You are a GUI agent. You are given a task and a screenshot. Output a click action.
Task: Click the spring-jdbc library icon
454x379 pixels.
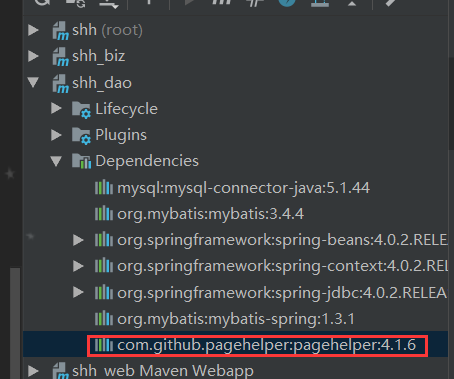point(104,292)
